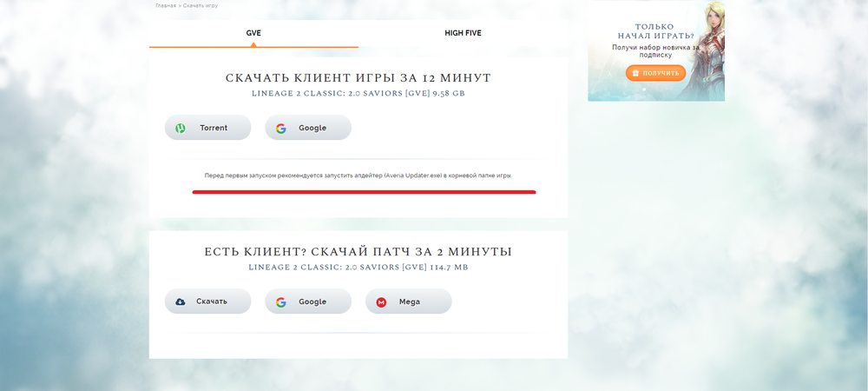Go to Главная in the breadcrumb
The image size is (868, 391).
tap(166, 5)
